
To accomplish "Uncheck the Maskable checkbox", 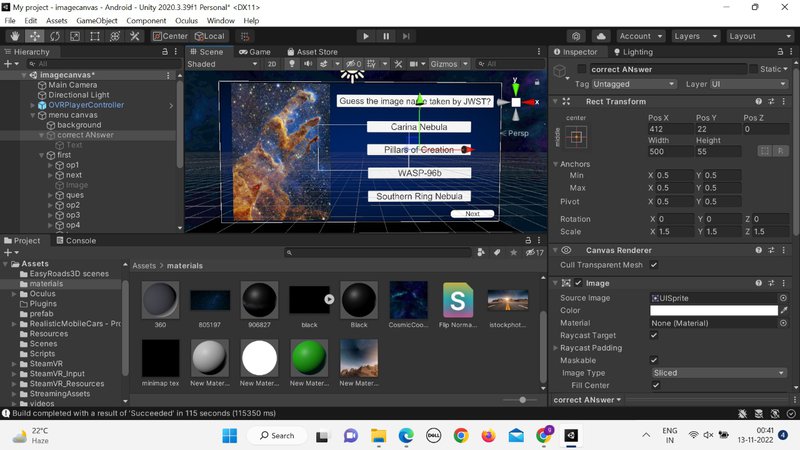I will tap(654, 360).
